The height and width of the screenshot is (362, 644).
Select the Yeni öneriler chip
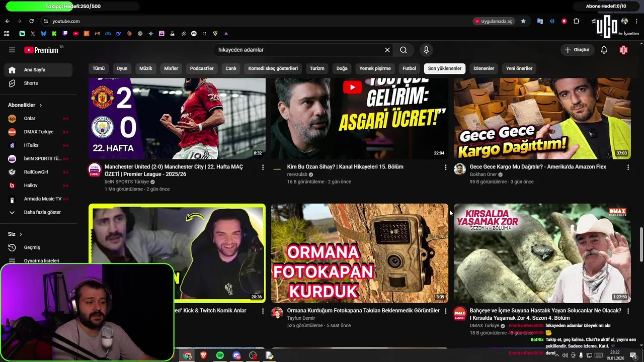pos(519,68)
